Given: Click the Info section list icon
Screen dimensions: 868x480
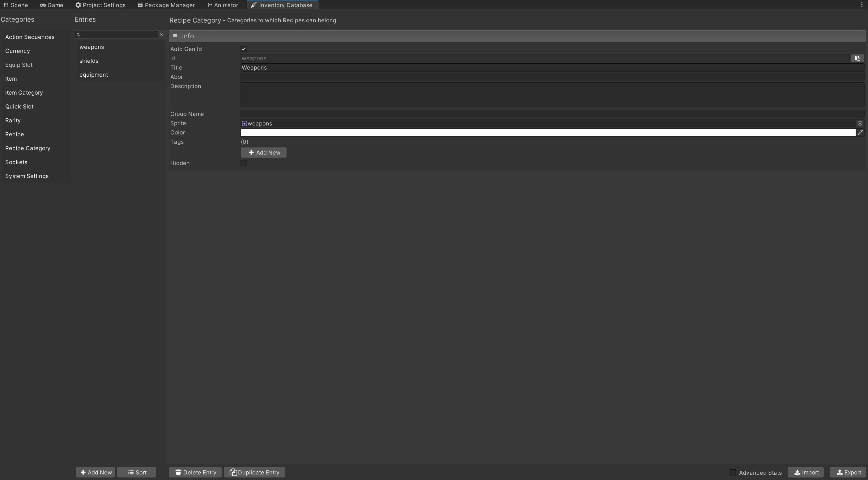Looking at the screenshot, I should pyautogui.click(x=175, y=36).
